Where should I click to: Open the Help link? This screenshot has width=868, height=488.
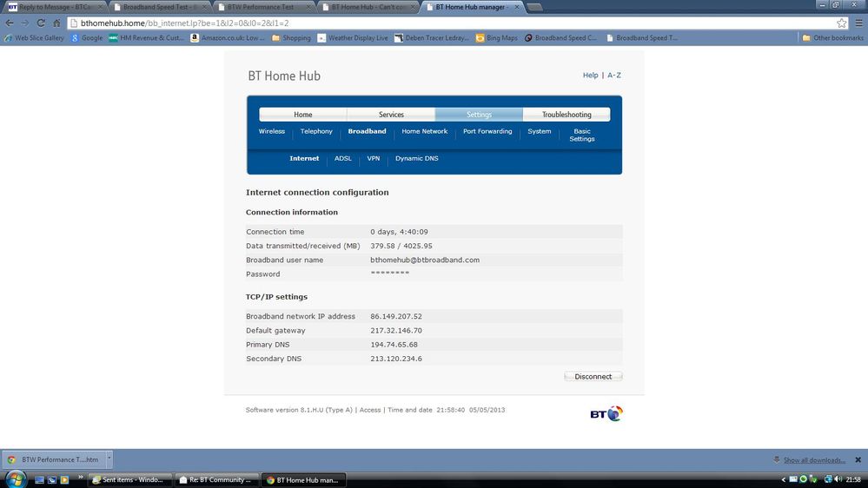click(x=590, y=76)
